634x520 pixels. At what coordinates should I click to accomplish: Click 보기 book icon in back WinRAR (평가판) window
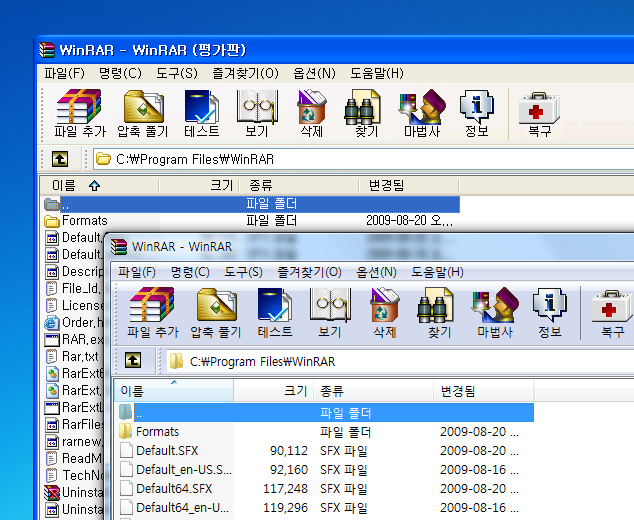coord(257,107)
